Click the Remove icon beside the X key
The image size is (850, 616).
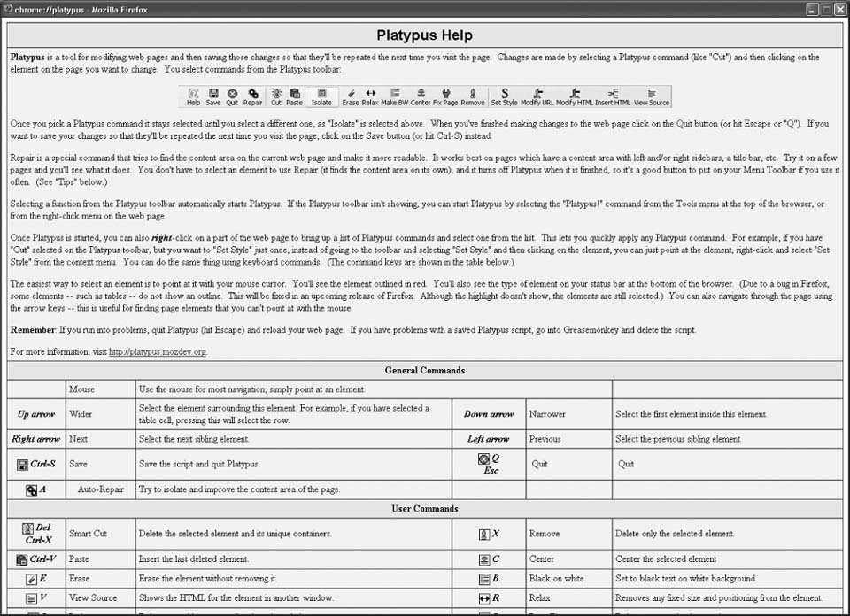pyautogui.click(x=484, y=535)
